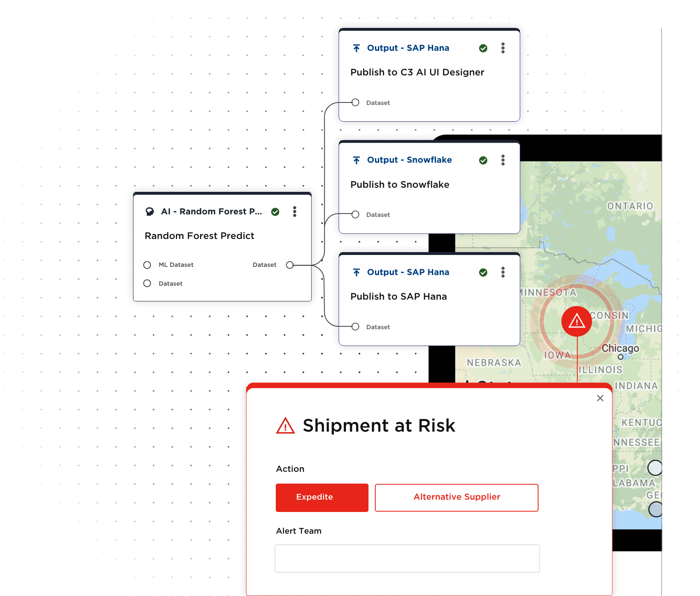
Task: Click the Expedite button
Action: click(x=322, y=497)
